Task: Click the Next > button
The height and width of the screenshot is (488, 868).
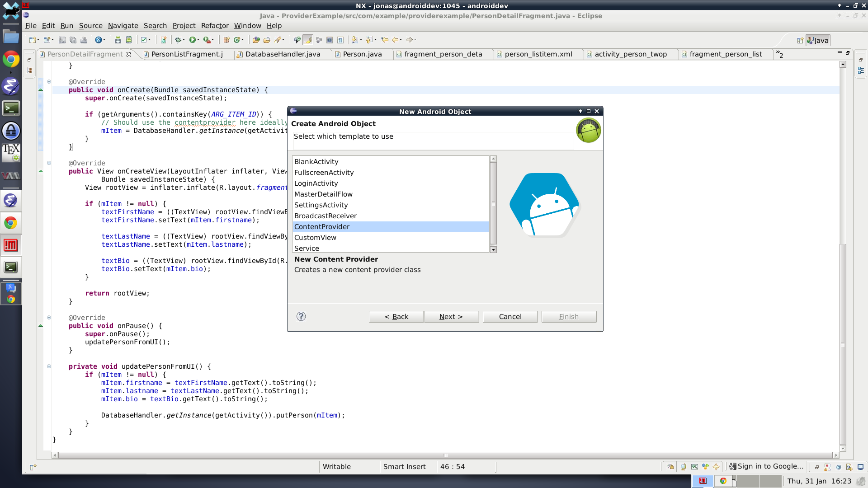Action: point(451,317)
